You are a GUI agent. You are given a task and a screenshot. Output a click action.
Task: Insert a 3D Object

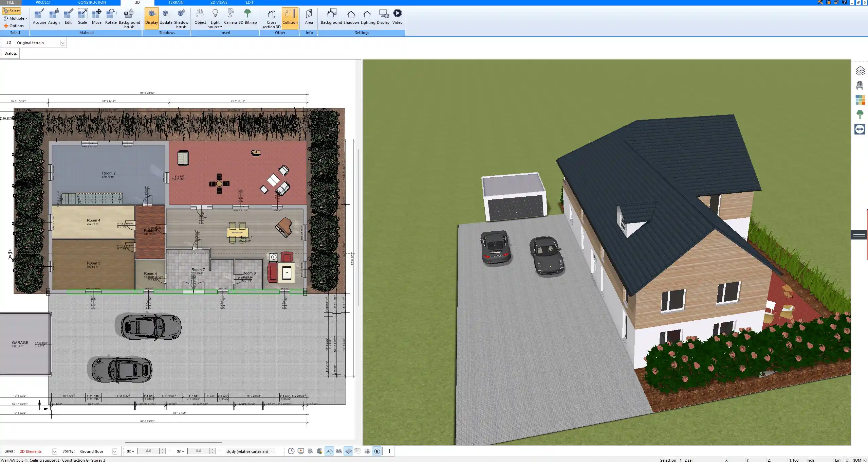[x=200, y=17]
